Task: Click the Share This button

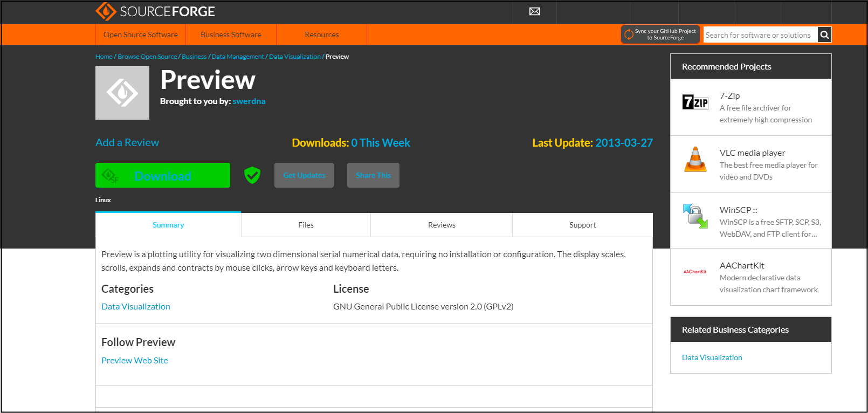Action: tap(373, 175)
